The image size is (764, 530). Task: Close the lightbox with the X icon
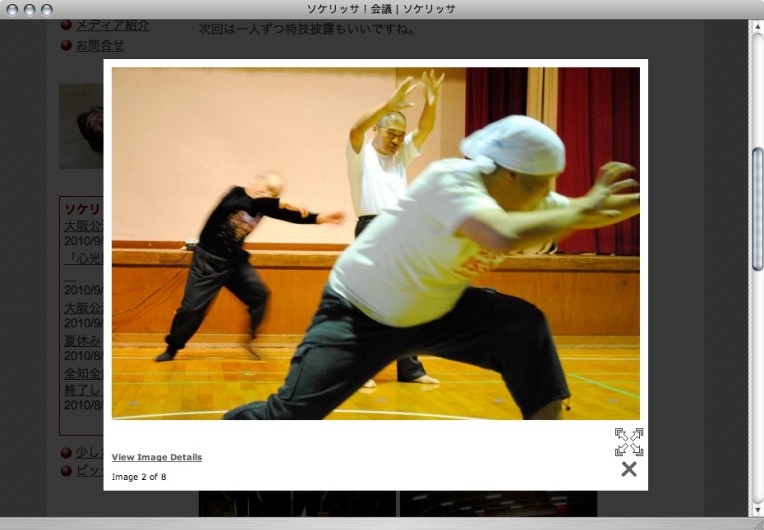[628, 469]
